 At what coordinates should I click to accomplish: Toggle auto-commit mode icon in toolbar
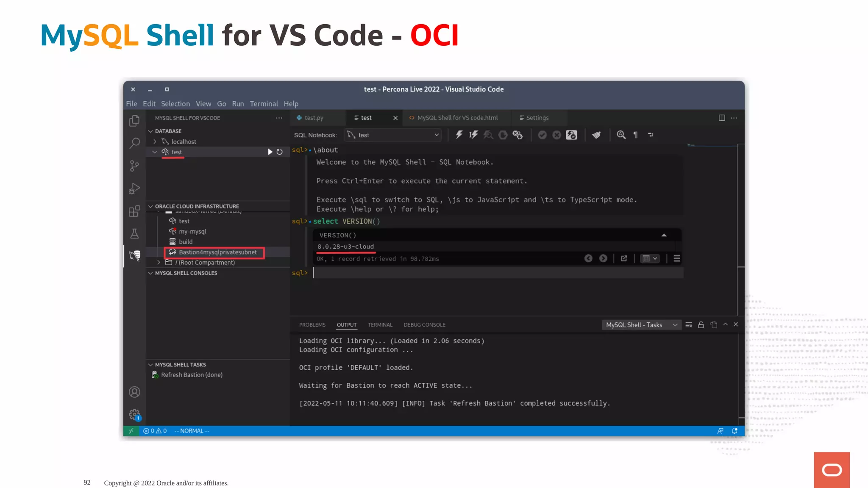click(x=571, y=135)
